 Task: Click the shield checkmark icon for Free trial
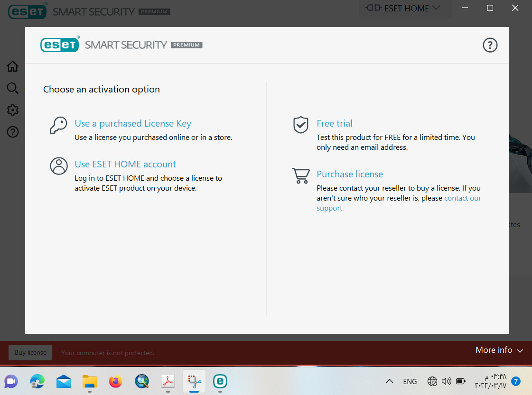[x=300, y=125]
